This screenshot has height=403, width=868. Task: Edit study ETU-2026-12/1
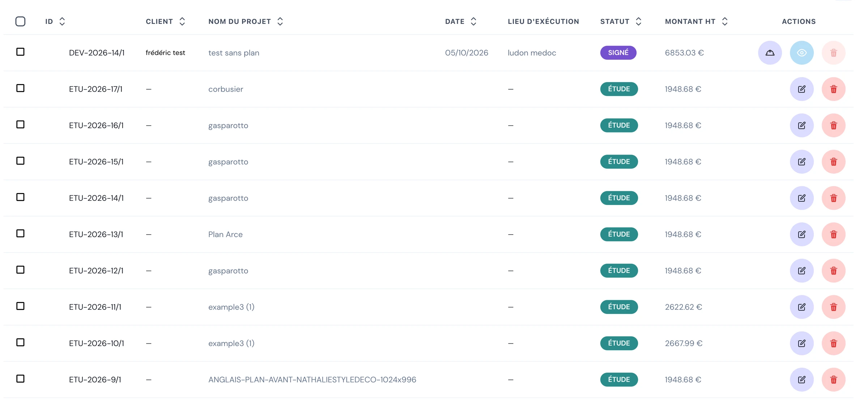[x=801, y=270]
